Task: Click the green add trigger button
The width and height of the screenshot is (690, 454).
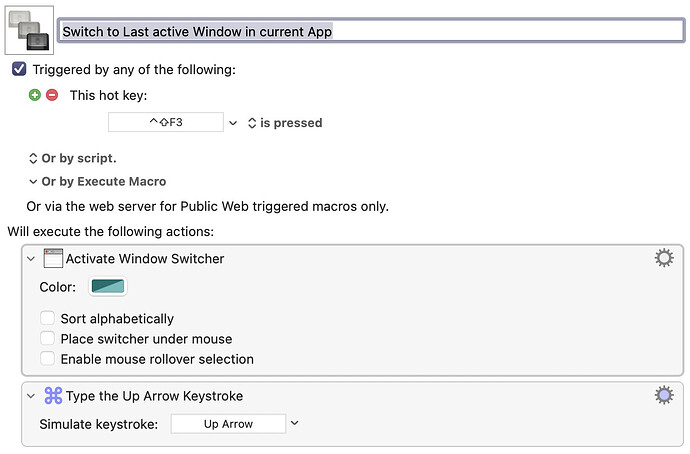Action: 35,95
